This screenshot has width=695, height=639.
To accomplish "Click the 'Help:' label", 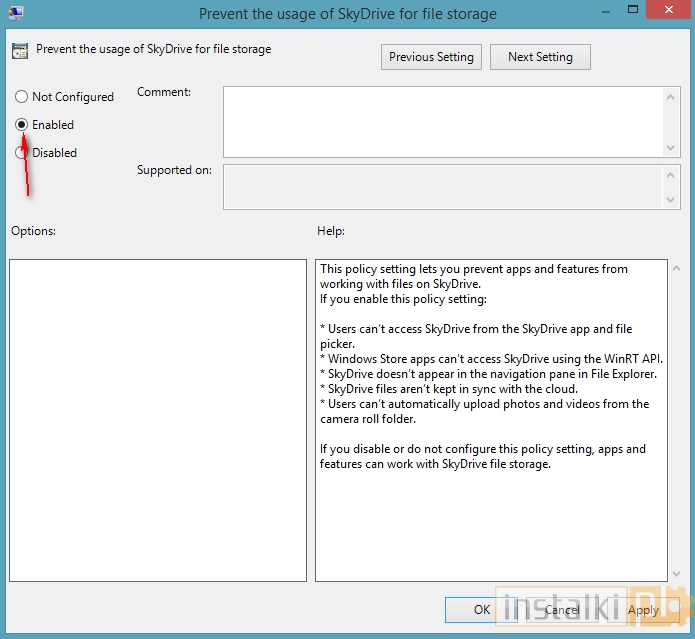I will coord(331,231).
